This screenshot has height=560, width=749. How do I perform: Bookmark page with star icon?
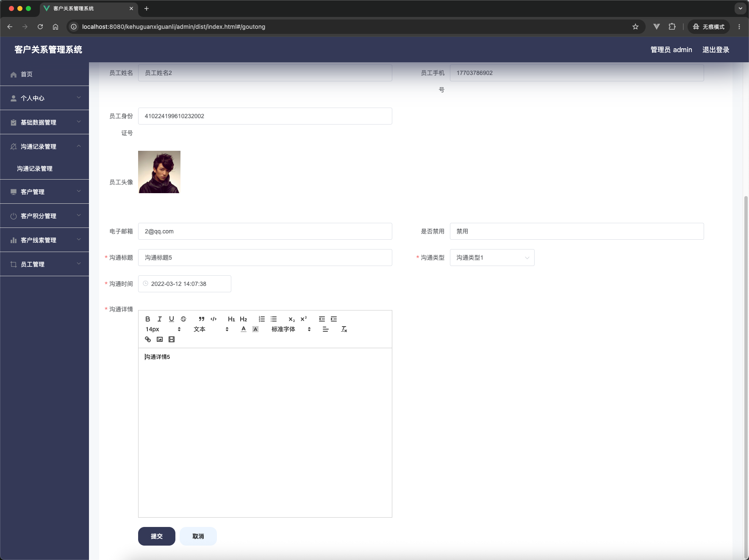(x=635, y=27)
